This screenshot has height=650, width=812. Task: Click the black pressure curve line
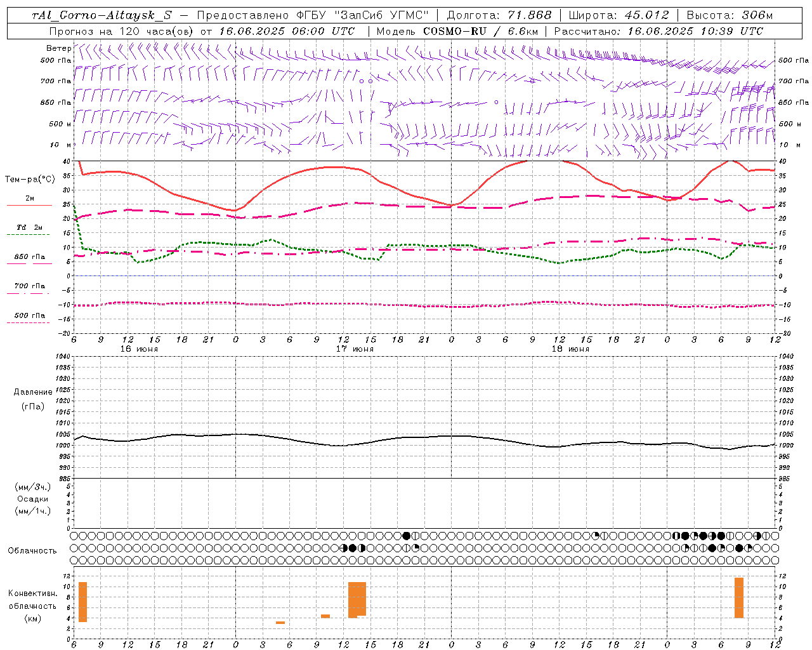[x=425, y=438]
